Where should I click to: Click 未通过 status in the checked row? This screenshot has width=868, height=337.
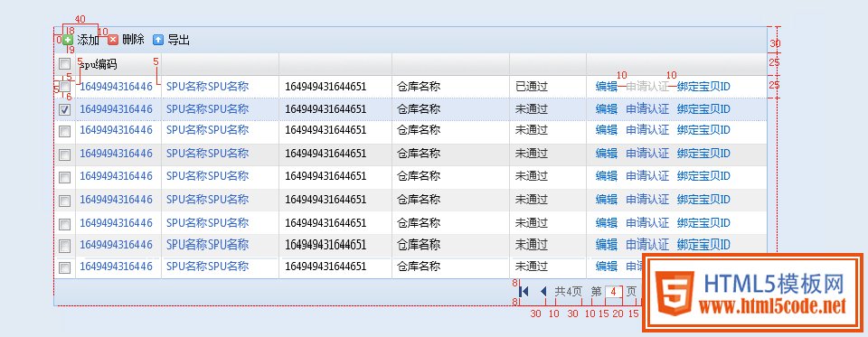coord(532,109)
